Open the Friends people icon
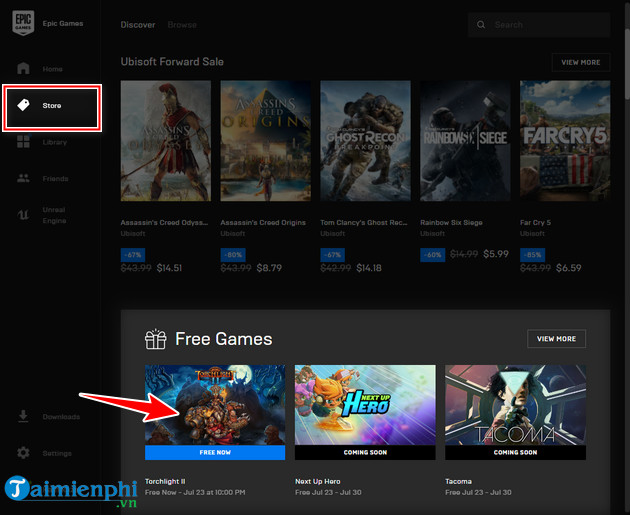This screenshot has height=515, width=630. 23,178
